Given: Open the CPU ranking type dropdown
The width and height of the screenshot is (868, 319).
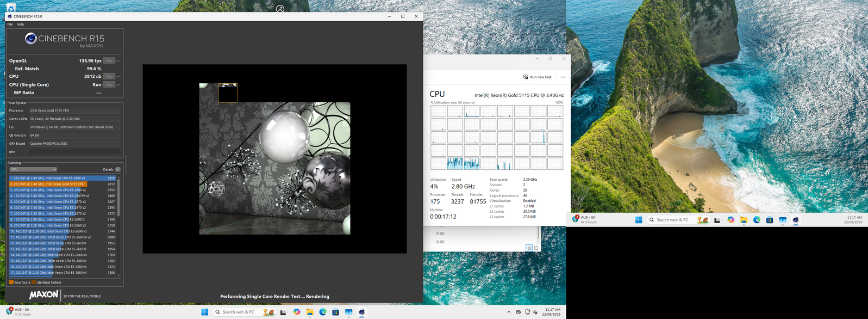Looking at the screenshot, I should pyautogui.click(x=33, y=169).
